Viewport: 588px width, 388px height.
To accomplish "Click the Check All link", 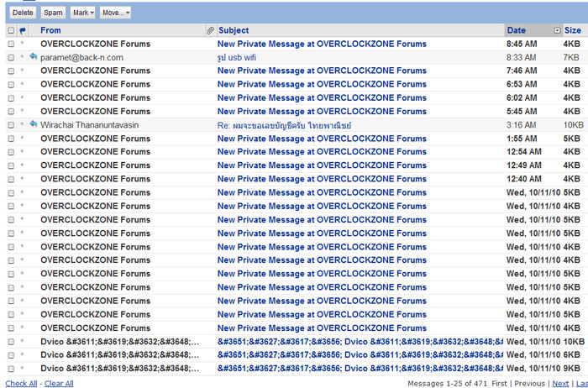I will coord(21,383).
